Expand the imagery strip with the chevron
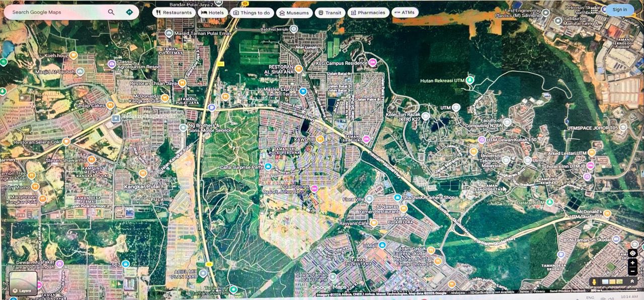Screen dimensions: 644x300 632,282
